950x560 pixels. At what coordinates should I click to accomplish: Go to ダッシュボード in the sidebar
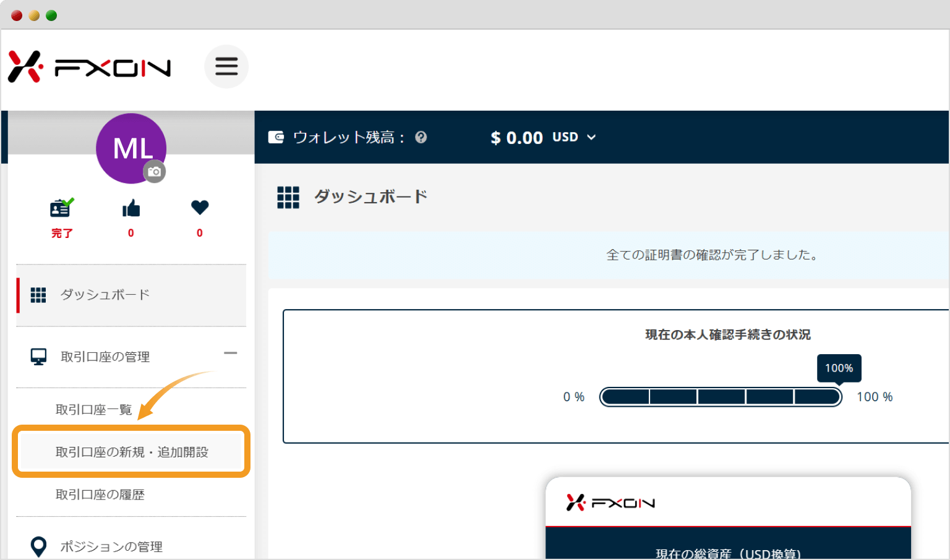[x=131, y=295]
